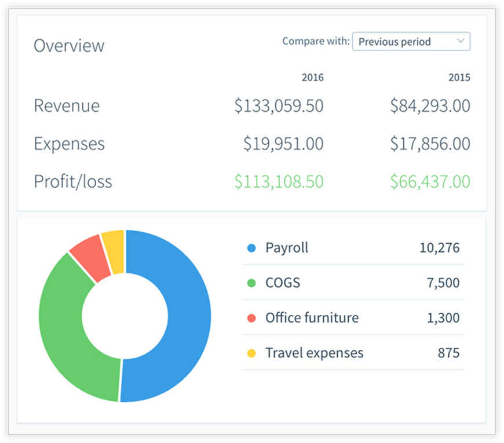Viewport: 504px width, 443px height.
Task: Open the Compare with dropdown
Action: pyautogui.click(x=411, y=42)
